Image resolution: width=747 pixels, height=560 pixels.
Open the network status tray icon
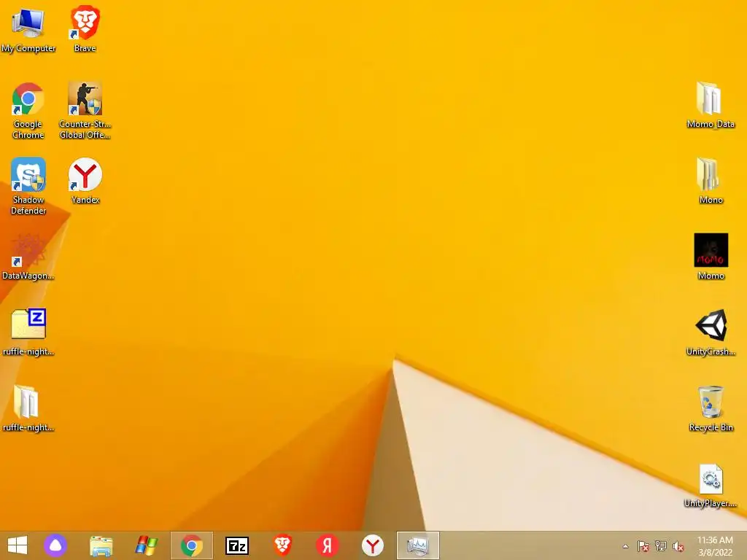point(661,546)
